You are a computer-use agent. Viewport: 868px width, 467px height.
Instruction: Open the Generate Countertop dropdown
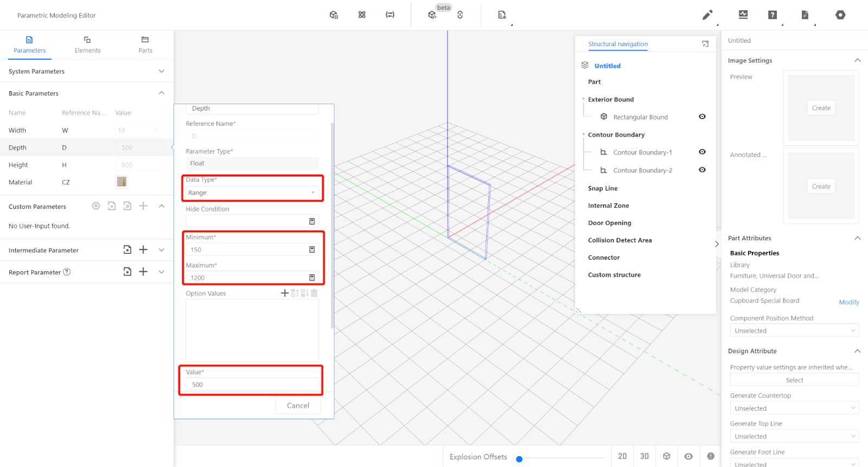[x=794, y=408]
